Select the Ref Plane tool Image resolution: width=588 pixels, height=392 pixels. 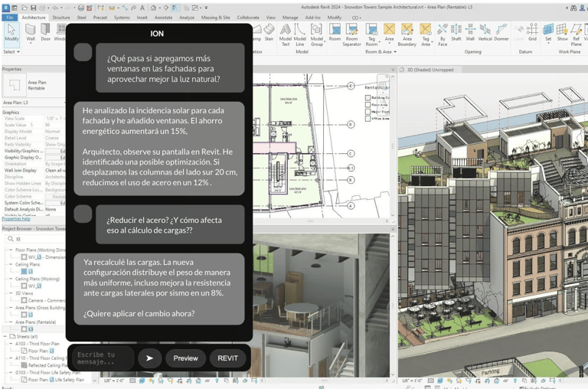pyautogui.click(x=576, y=34)
